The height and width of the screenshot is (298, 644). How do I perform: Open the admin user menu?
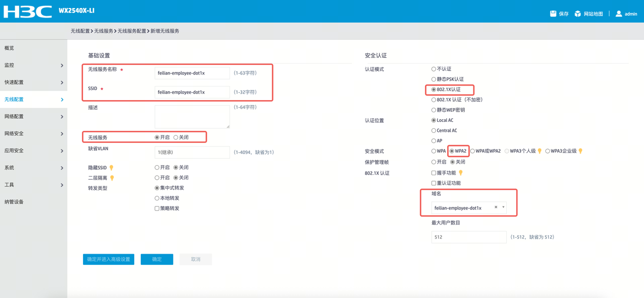pos(626,14)
